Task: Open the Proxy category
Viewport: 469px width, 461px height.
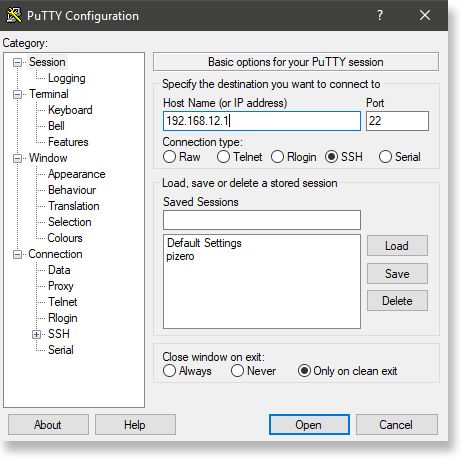Action: [61, 286]
